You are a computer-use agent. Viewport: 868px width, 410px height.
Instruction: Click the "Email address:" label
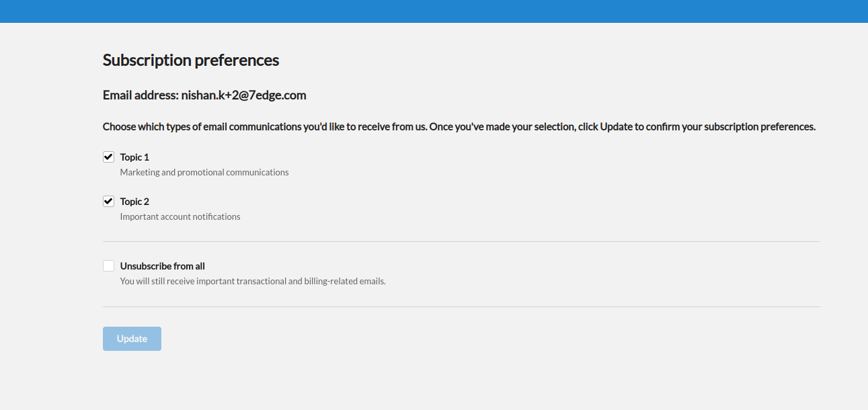(141, 95)
